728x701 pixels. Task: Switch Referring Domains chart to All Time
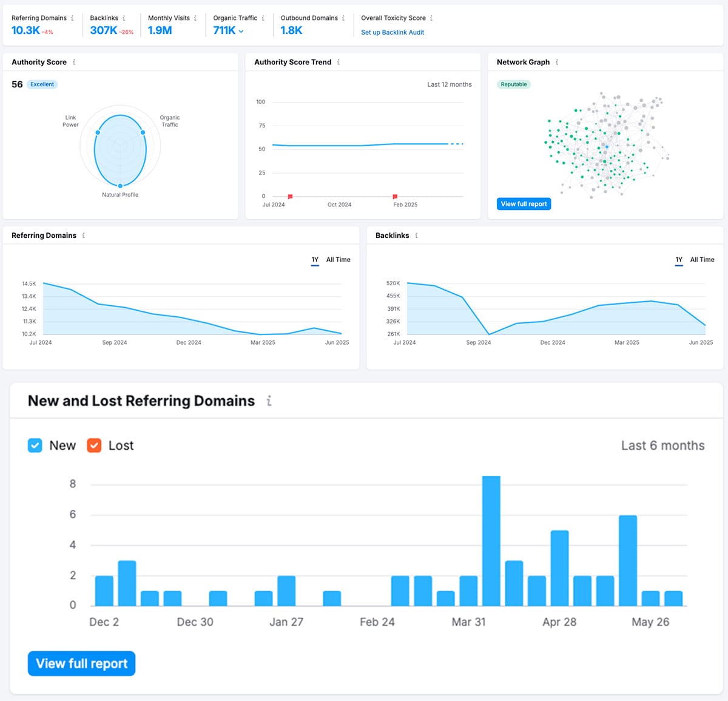pyautogui.click(x=338, y=260)
